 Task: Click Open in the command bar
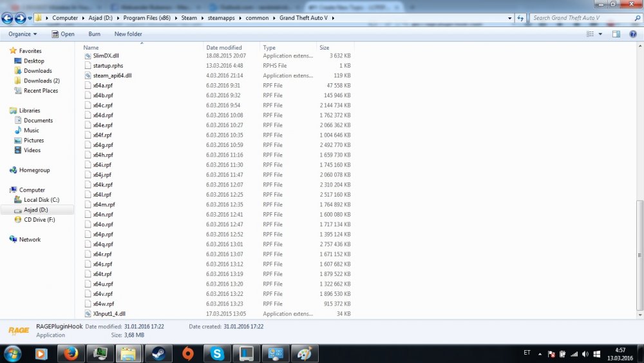click(63, 34)
